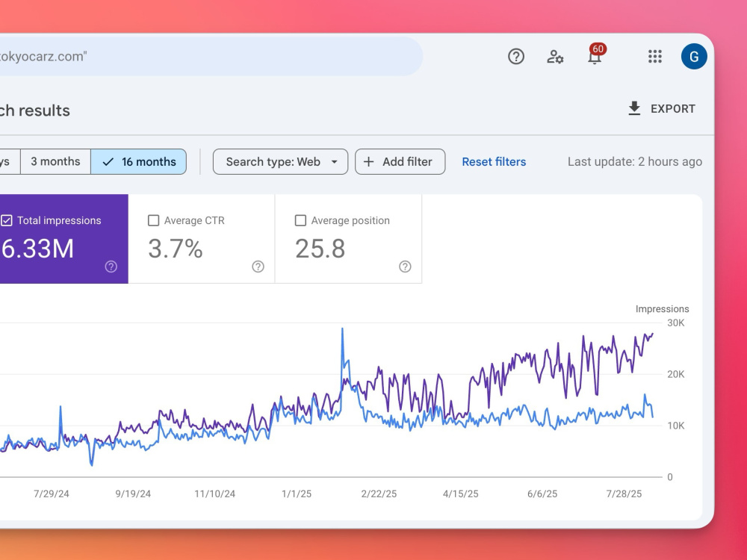Click the 25.8 Average position value
Viewport: 747px width, 560px height.
tap(320, 249)
